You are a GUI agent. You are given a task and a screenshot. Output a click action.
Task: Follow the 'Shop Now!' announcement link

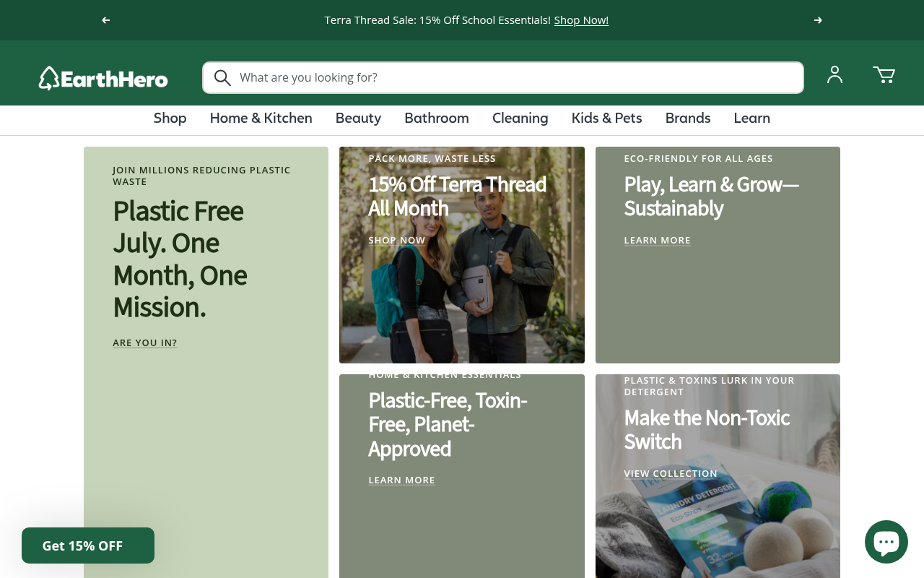tap(581, 20)
